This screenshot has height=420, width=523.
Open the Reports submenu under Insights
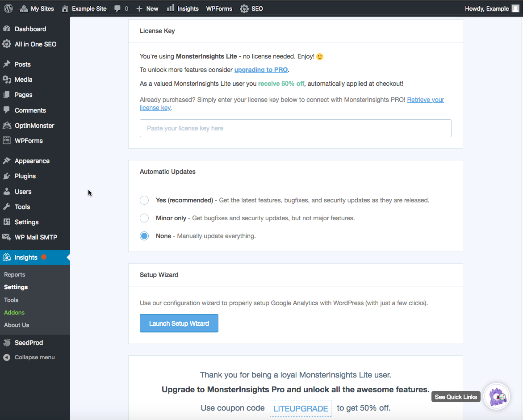(x=15, y=274)
